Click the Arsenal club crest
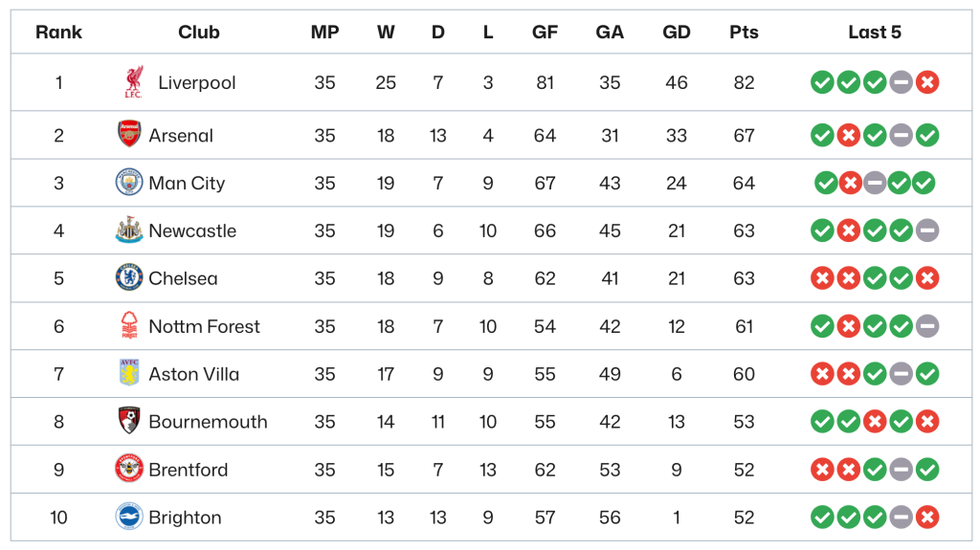The width and height of the screenshot is (980, 550). (x=128, y=135)
